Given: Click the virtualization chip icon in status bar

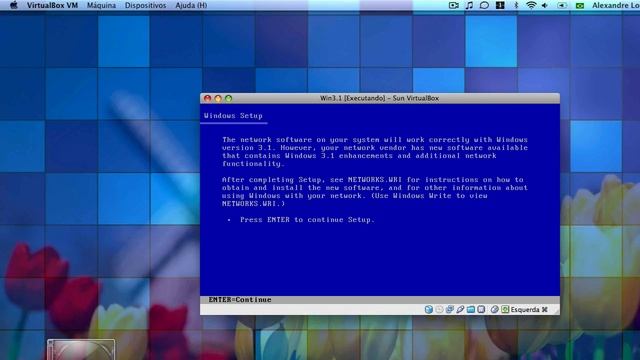Looking at the screenshot, I should point(481,309).
